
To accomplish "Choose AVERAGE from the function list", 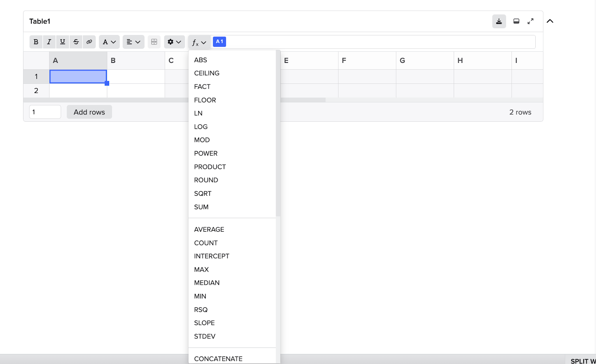I will tap(209, 230).
